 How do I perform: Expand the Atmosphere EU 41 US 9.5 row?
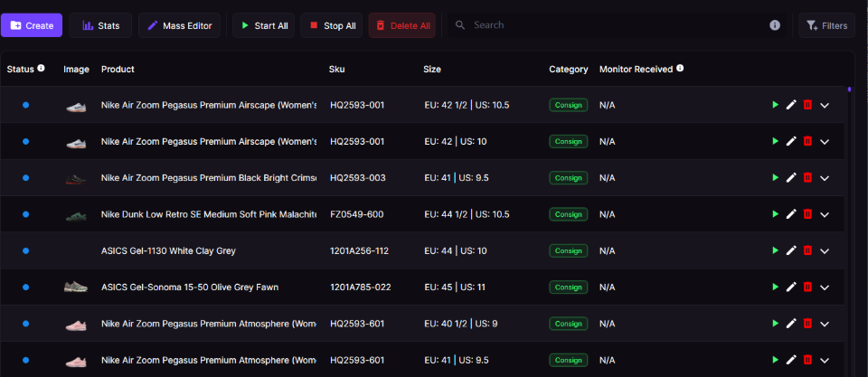click(825, 361)
